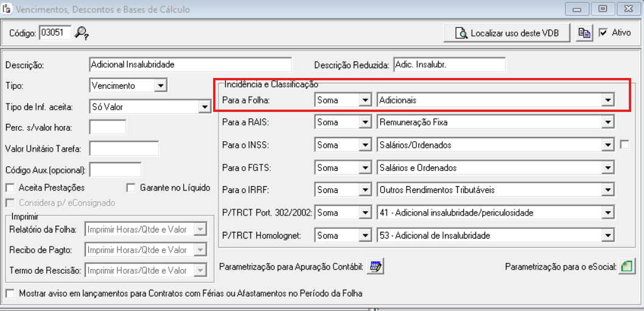Click the Descrição text field
Screen dimensions: 644x311
[x=190, y=65]
